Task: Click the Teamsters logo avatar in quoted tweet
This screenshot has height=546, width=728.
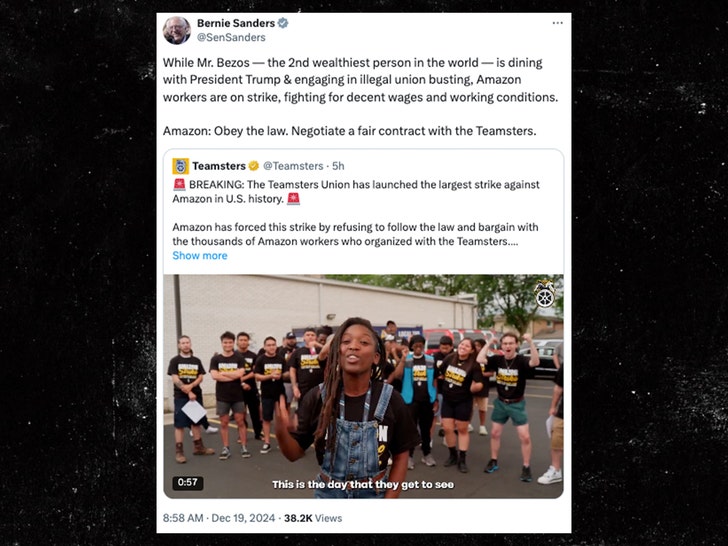Action: point(181,166)
